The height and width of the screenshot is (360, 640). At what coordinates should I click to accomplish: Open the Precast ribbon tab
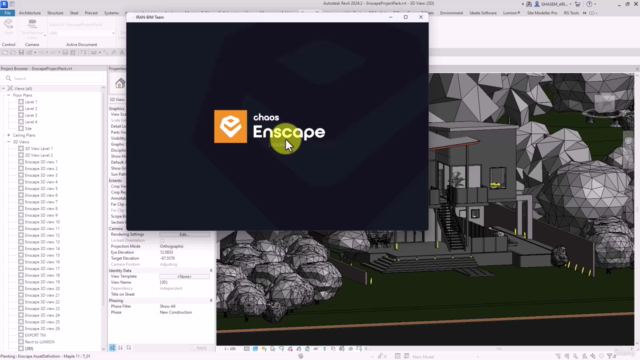(91, 13)
